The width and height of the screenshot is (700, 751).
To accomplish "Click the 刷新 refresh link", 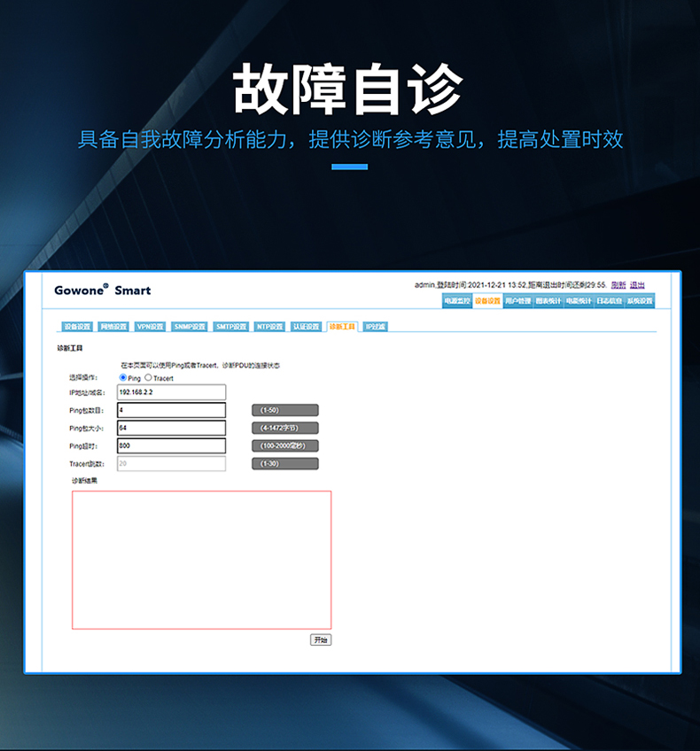I will pyautogui.click(x=618, y=284).
